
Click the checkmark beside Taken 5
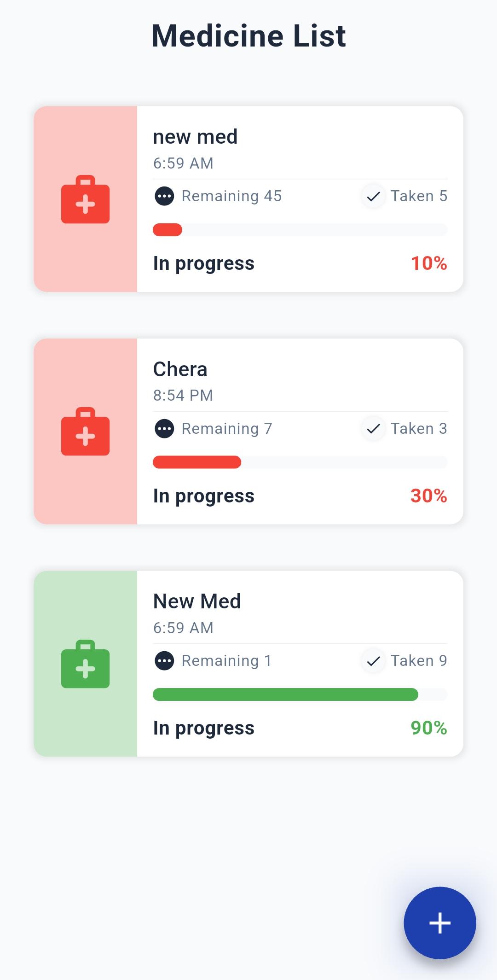[373, 197]
